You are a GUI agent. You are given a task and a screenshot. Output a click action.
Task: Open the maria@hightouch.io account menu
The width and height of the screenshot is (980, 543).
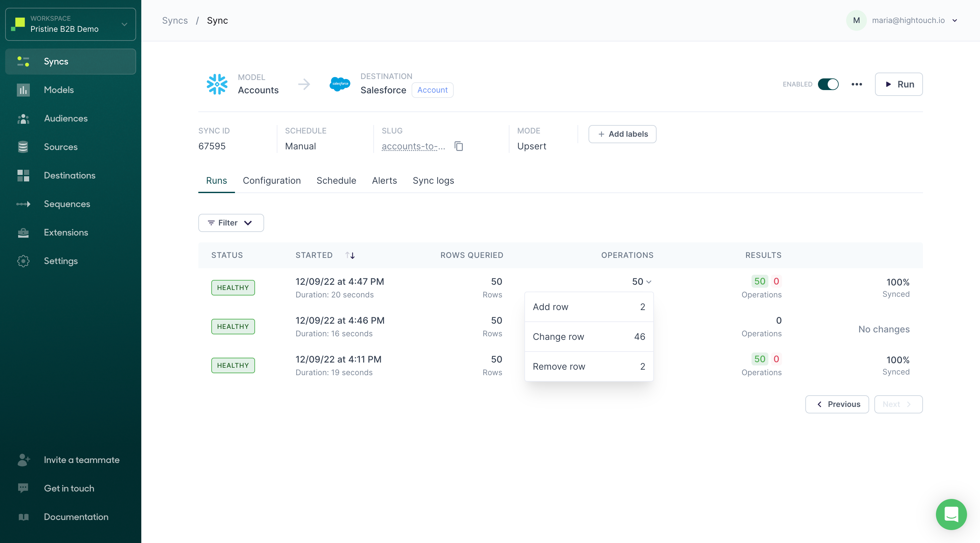[908, 20]
